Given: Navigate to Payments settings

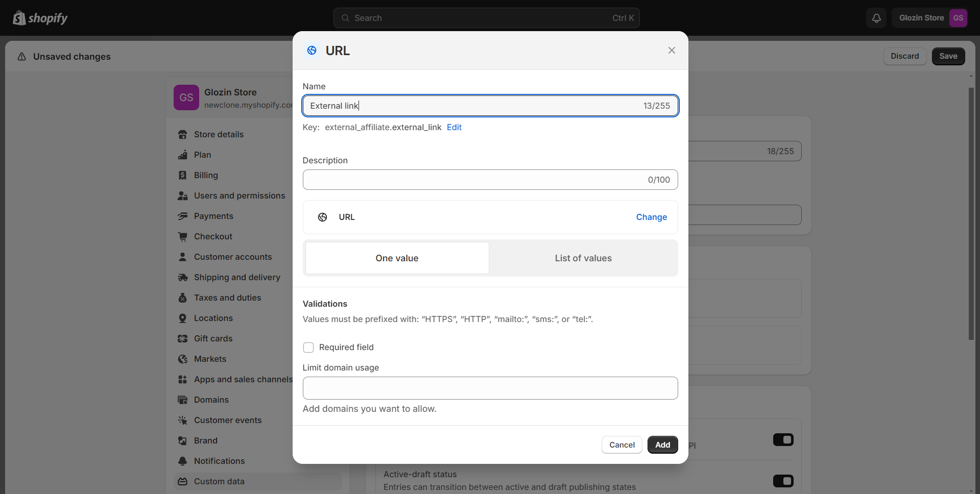Looking at the screenshot, I should point(213,216).
